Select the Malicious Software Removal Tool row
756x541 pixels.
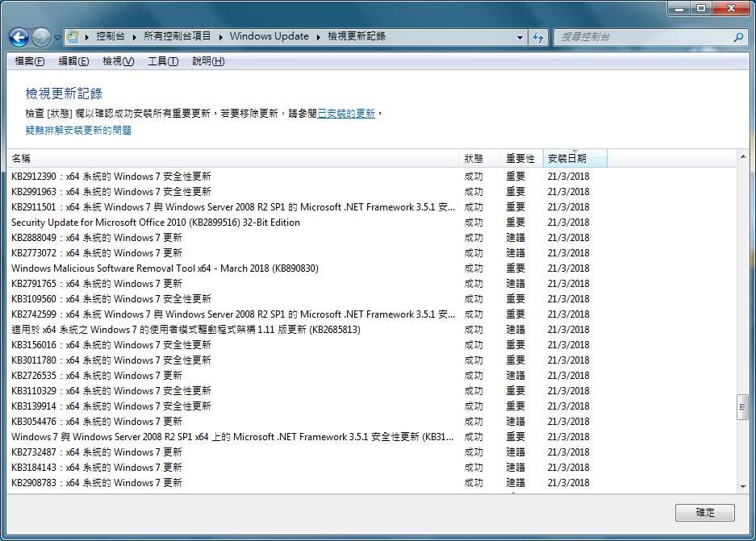pos(371,268)
